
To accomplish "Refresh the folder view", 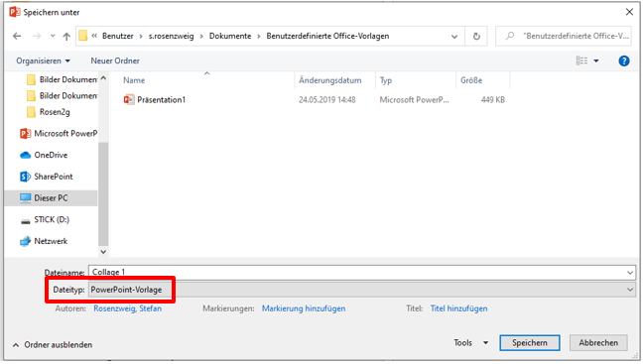I will point(476,36).
